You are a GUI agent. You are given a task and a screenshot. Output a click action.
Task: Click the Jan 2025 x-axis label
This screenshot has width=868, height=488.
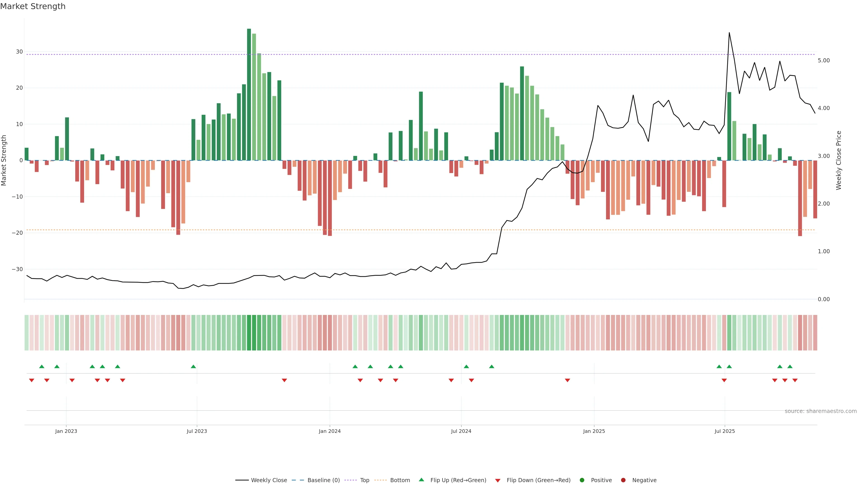[594, 431]
